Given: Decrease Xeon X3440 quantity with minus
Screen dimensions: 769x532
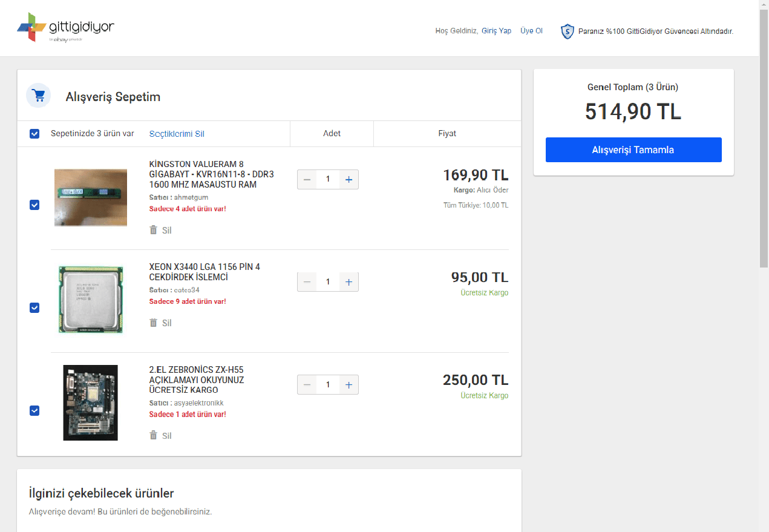Looking at the screenshot, I should pyautogui.click(x=307, y=282).
